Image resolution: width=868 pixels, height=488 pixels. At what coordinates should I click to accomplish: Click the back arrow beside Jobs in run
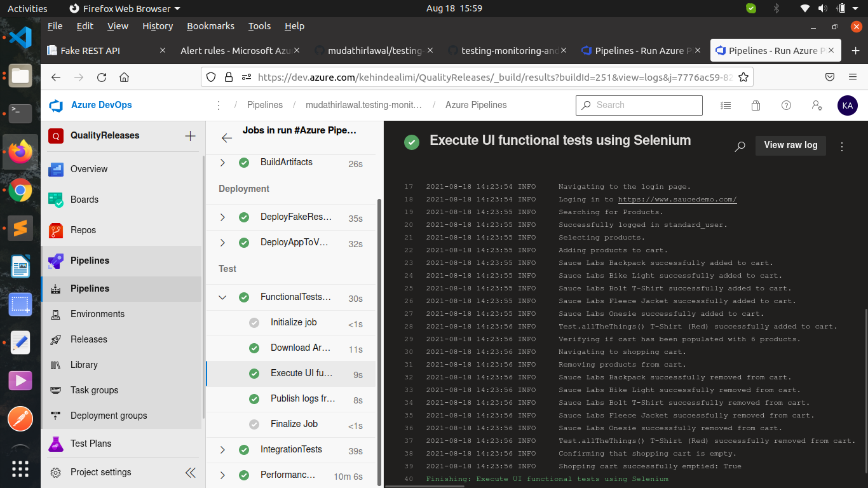[227, 138]
